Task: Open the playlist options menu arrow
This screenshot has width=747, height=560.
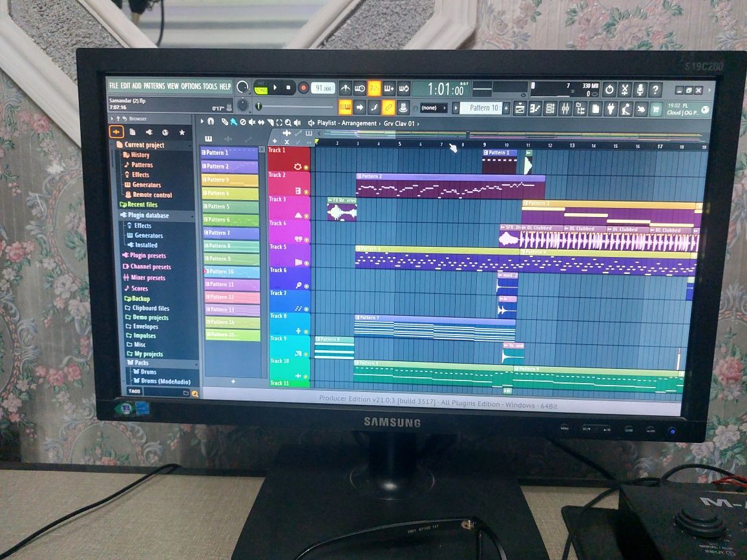Action: [x=202, y=121]
